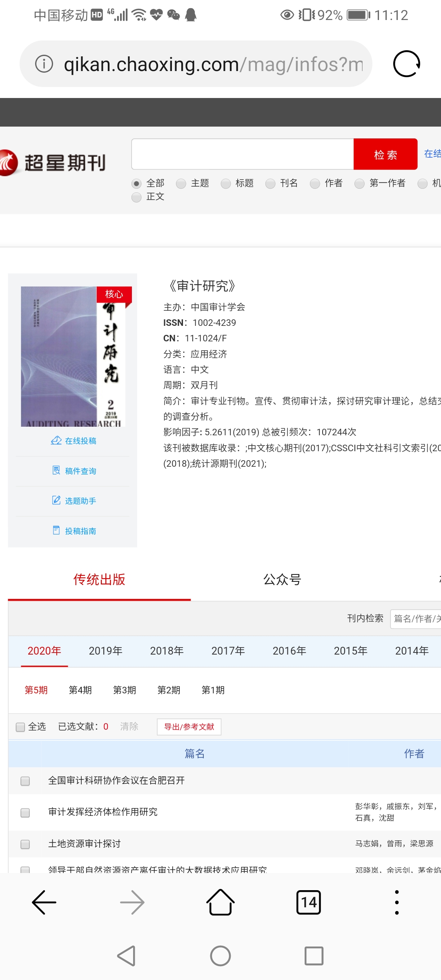
Task: Select the 2016年 year tab
Action: click(289, 651)
